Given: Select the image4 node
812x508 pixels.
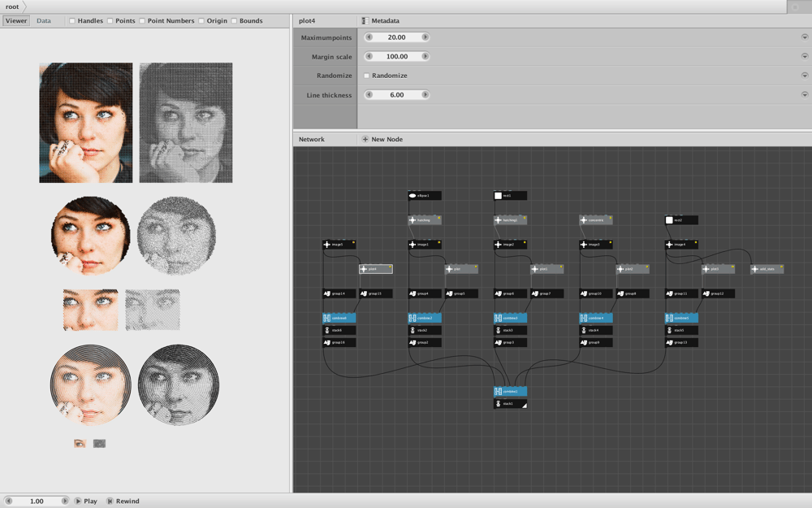Looking at the screenshot, I should 681,244.
